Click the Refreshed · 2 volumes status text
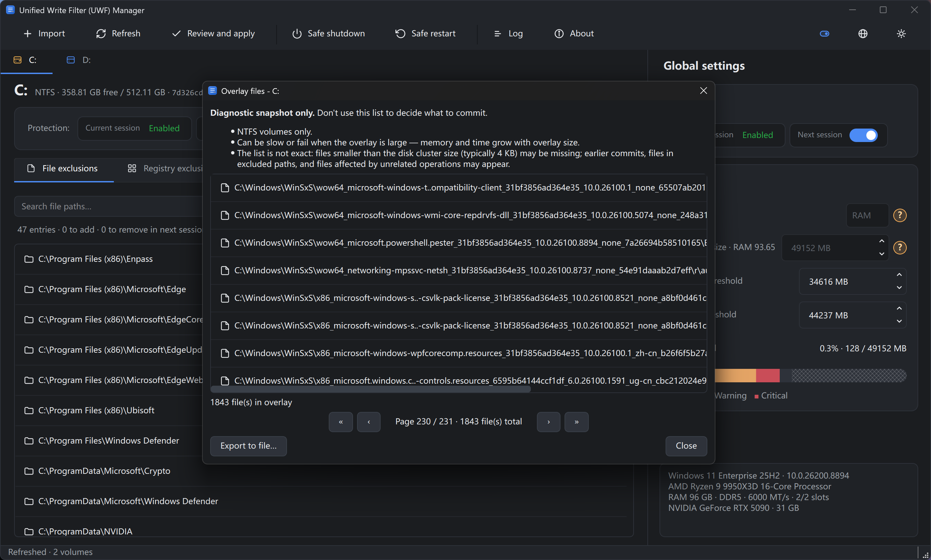This screenshot has height=560, width=931. click(x=50, y=552)
